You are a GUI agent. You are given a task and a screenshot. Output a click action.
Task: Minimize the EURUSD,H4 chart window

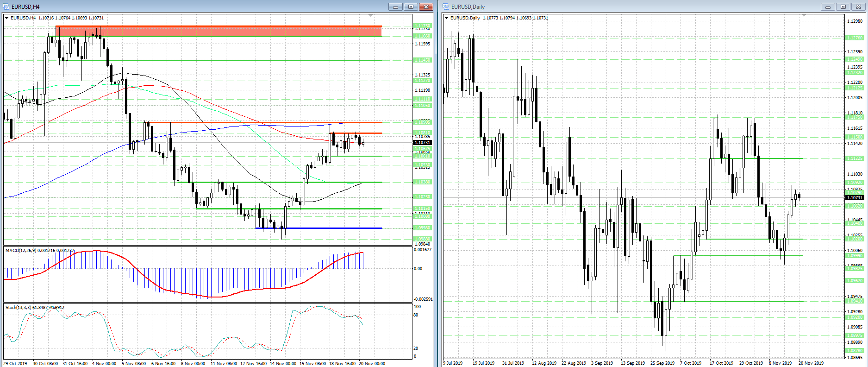(396, 6)
